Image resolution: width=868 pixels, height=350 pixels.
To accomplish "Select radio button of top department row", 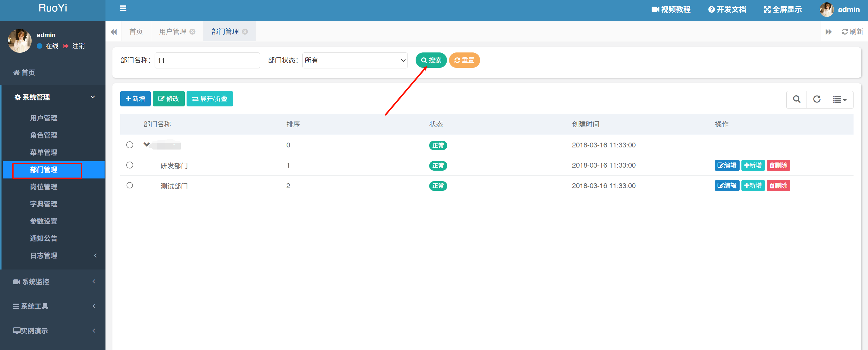I will click(130, 145).
